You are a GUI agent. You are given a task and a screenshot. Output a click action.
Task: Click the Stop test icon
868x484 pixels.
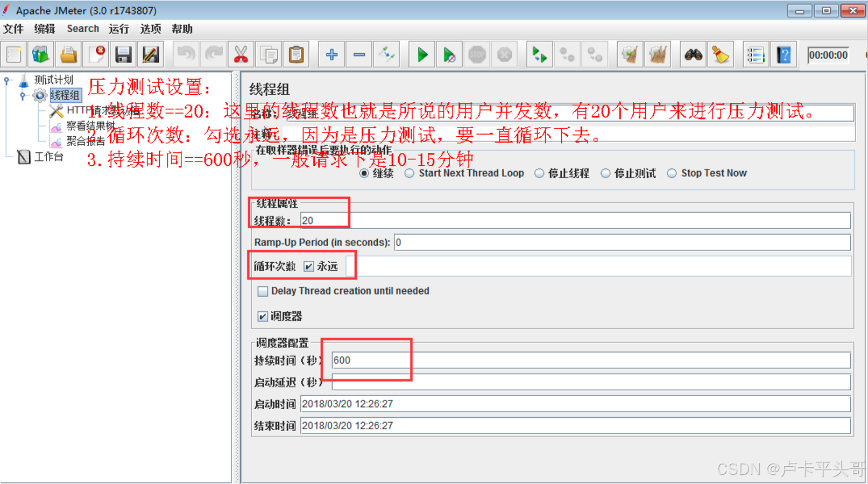coord(477,54)
